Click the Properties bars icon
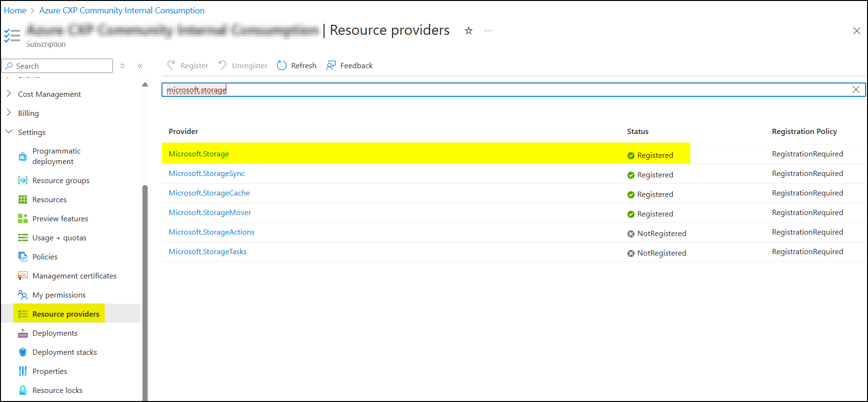 coord(22,371)
